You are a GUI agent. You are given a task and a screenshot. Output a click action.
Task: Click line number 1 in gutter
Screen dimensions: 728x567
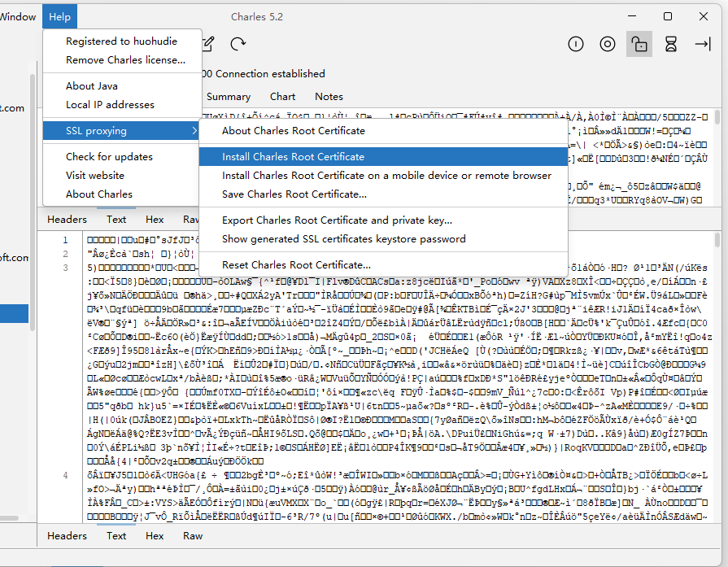(x=65, y=240)
